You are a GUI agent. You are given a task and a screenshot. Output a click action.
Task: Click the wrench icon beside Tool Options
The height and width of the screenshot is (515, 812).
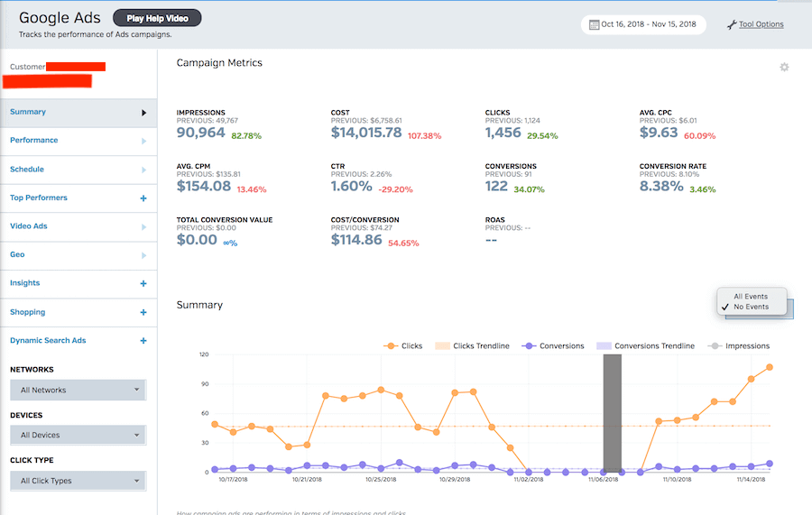(732, 24)
